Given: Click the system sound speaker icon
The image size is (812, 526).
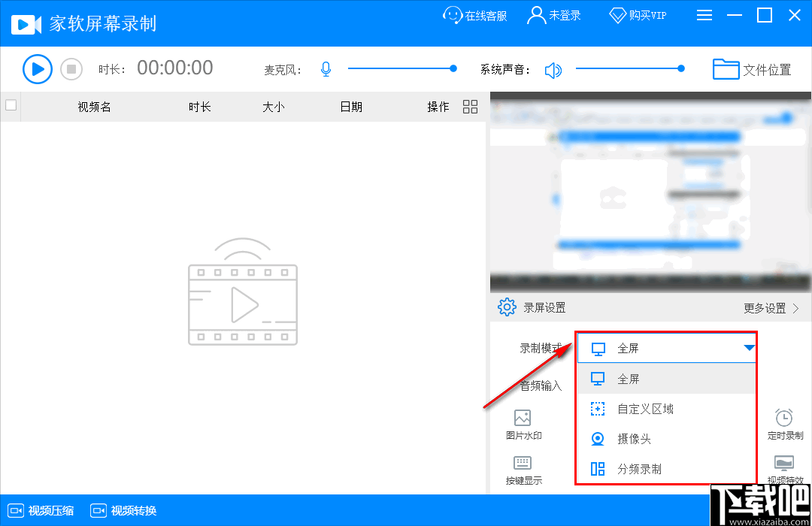Looking at the screenshot, I should (554, 69).
